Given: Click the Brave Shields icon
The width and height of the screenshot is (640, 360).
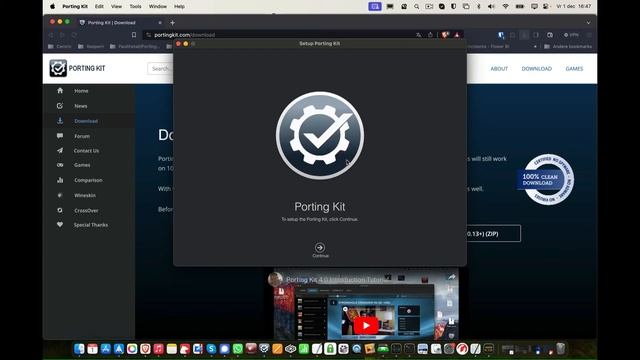Looking at the screenshot, I should click(445, 35).
